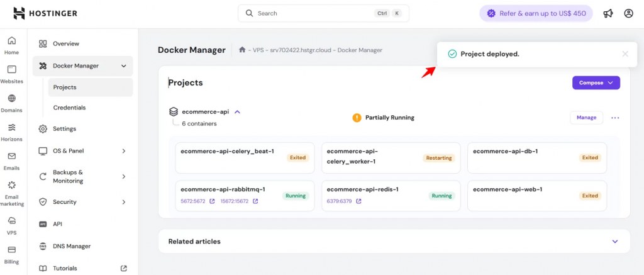Open the Compose dropdown button
Viewport: 644px width, 275px height.
point(596,82)
